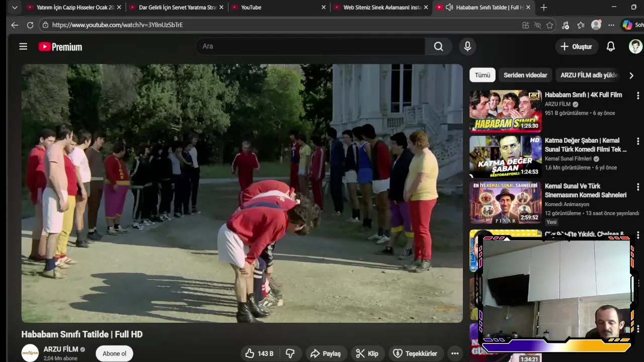Click Katma Değer Şaban video title
The image size is (644, 362).
tap(586, 145)
